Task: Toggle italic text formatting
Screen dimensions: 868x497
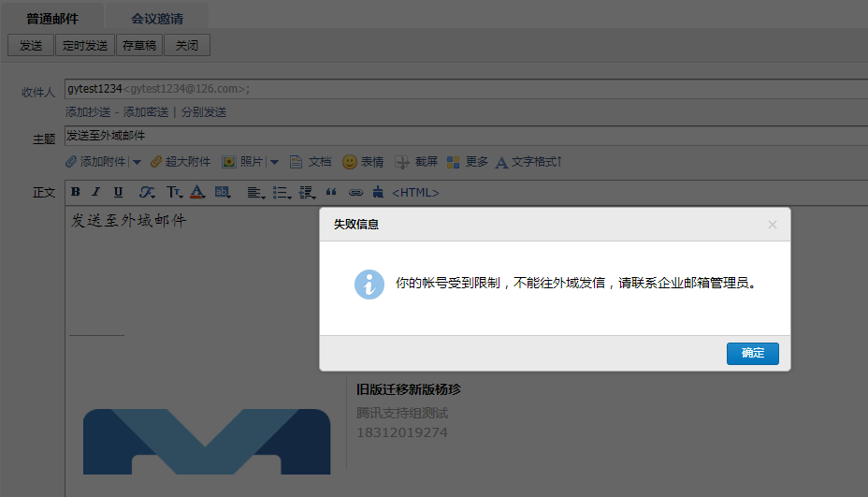Action: tap(95, 193)
